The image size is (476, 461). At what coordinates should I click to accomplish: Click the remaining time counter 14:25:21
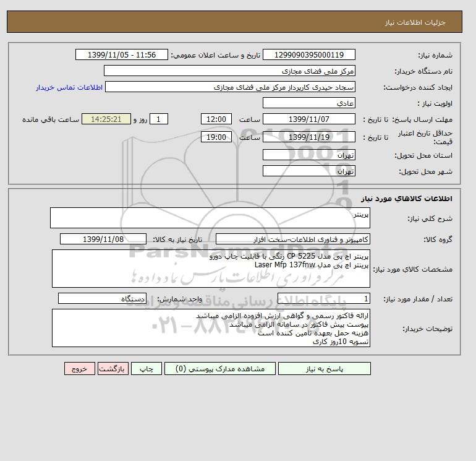click(x=106, y=119)
